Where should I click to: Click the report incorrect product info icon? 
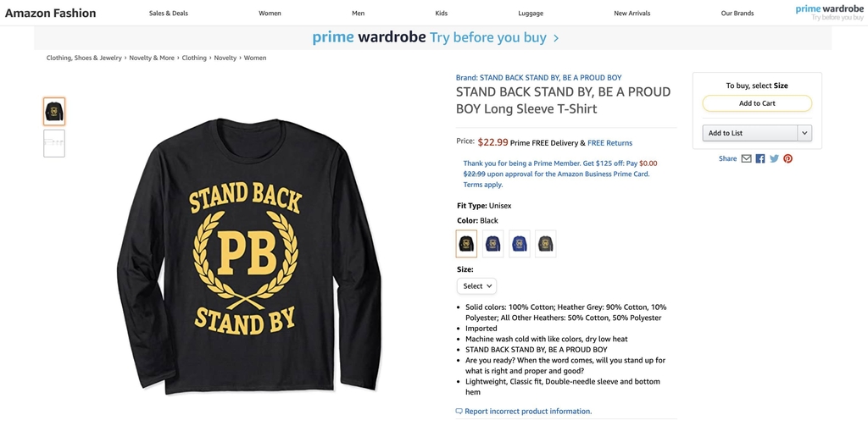[459, 412]
